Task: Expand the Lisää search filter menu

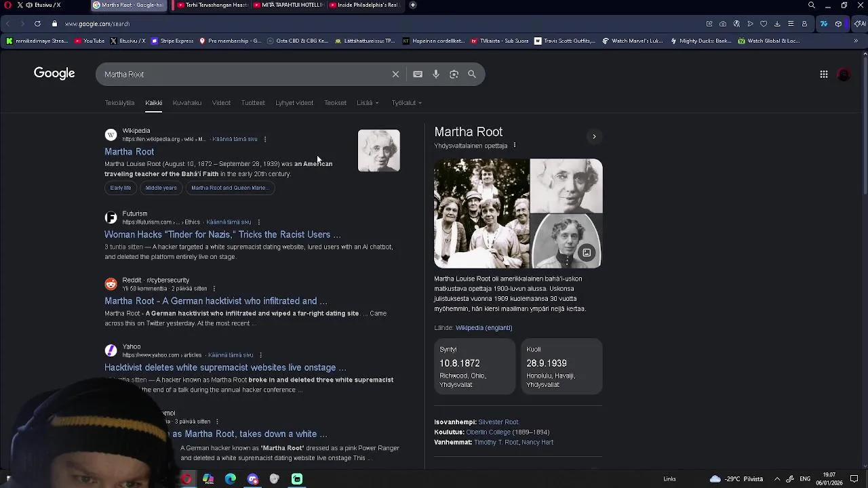Action: 368,103
